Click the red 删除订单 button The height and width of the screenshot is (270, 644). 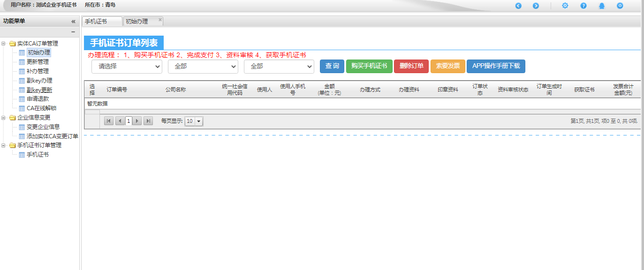tap(411, 66)
